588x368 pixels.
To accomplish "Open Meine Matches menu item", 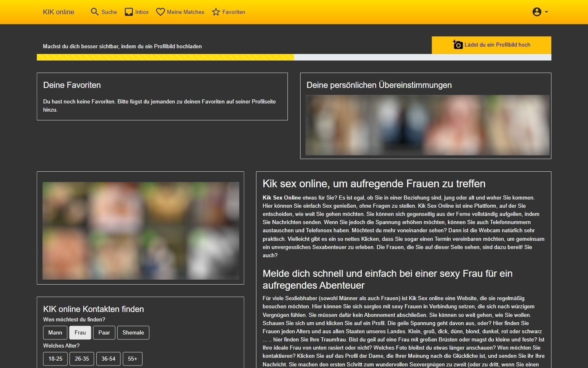I will pos(180,12).
